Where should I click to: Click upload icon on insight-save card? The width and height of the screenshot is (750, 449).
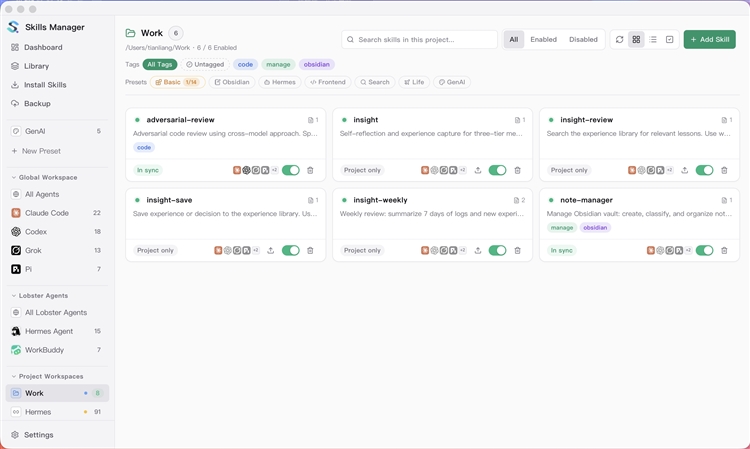coord(270,251)
